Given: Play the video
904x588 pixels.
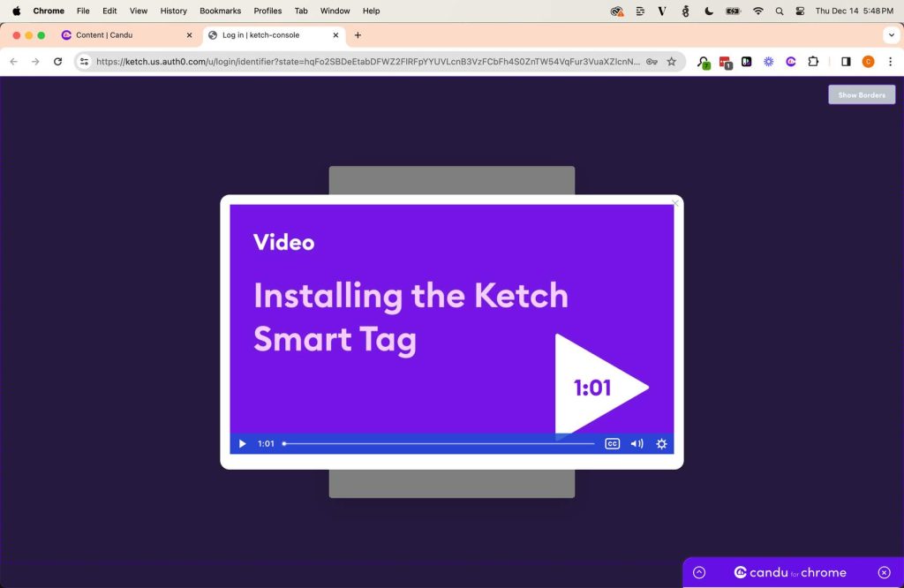Looking at the screenshot, I should (x=242, y=443).
